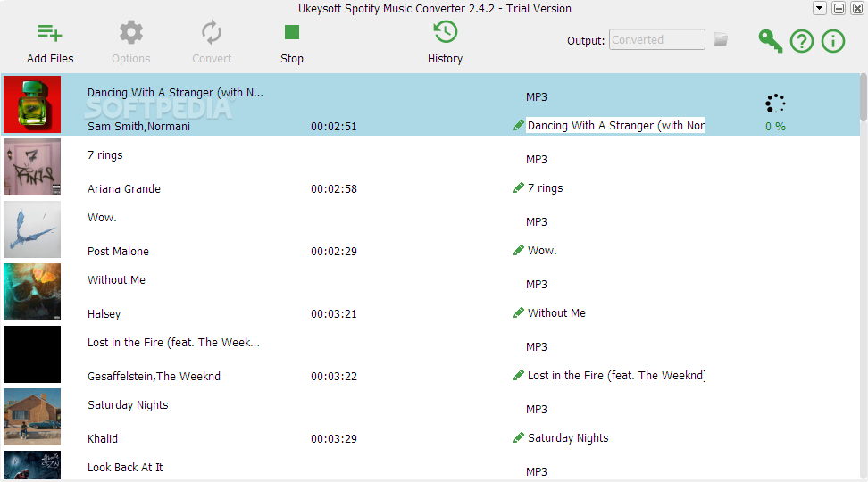
Task: Select the song title "Look Back At It"
Action: pyautogui.click(x=125, y=469)
